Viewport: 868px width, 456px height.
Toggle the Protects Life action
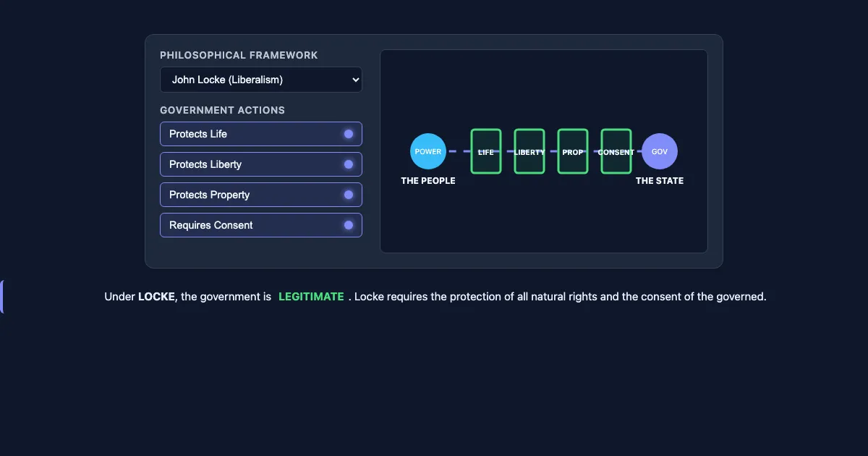coord(261,134)
